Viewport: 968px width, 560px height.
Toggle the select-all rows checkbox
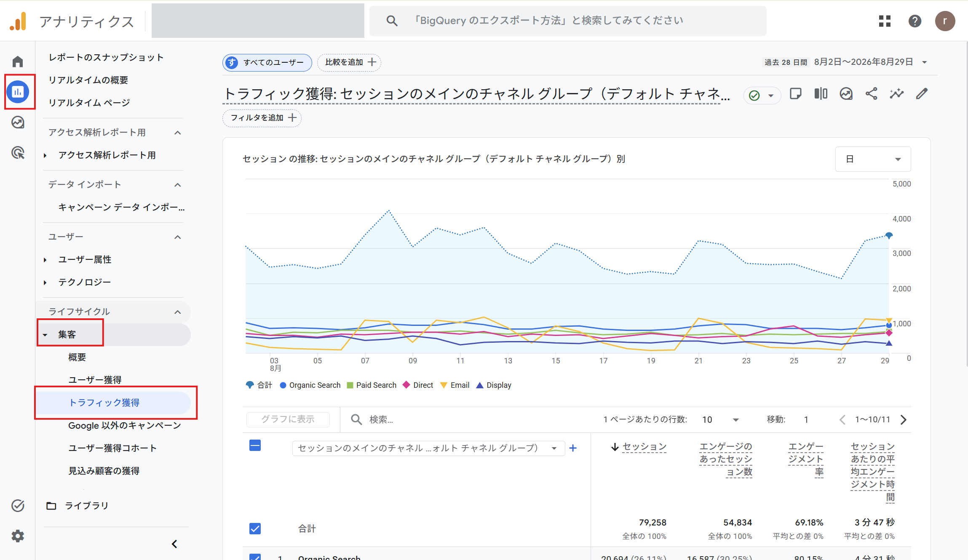click(255, 445)
